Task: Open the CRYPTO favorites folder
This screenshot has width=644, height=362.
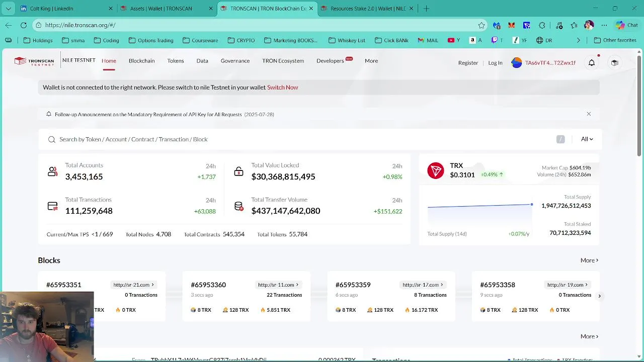Action: [x=241, y=40]
